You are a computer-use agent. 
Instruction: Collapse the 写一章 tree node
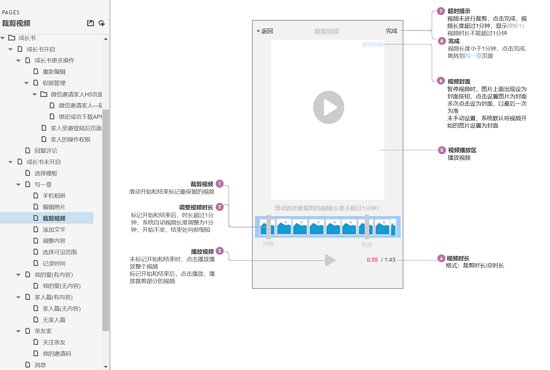(x=18, y=184)
